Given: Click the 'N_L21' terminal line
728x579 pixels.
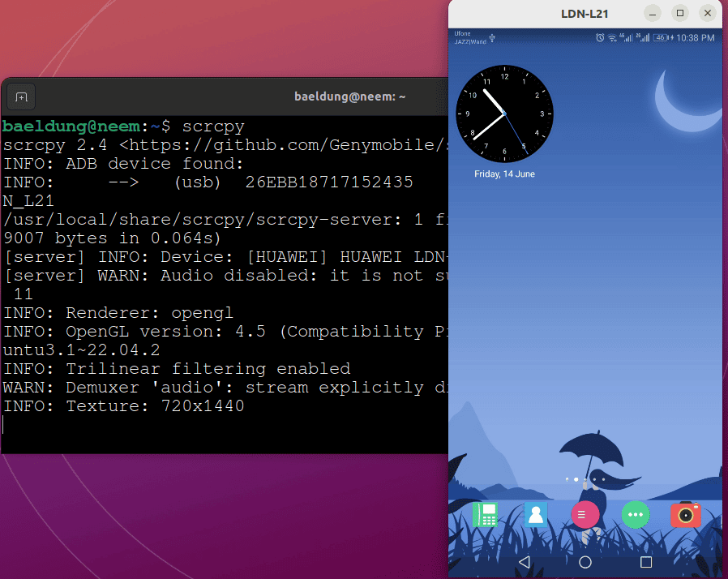Looking at the screenshot, I should pos(28,201).
